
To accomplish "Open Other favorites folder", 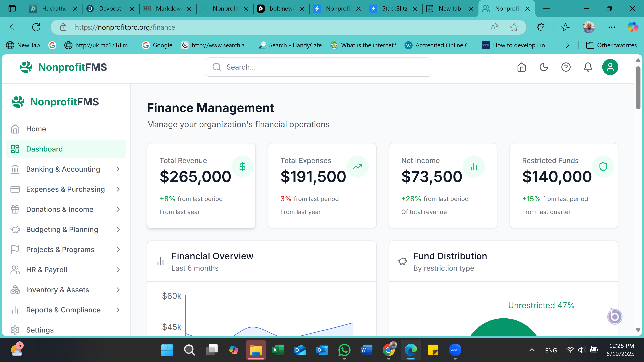I will coord(611,45).
